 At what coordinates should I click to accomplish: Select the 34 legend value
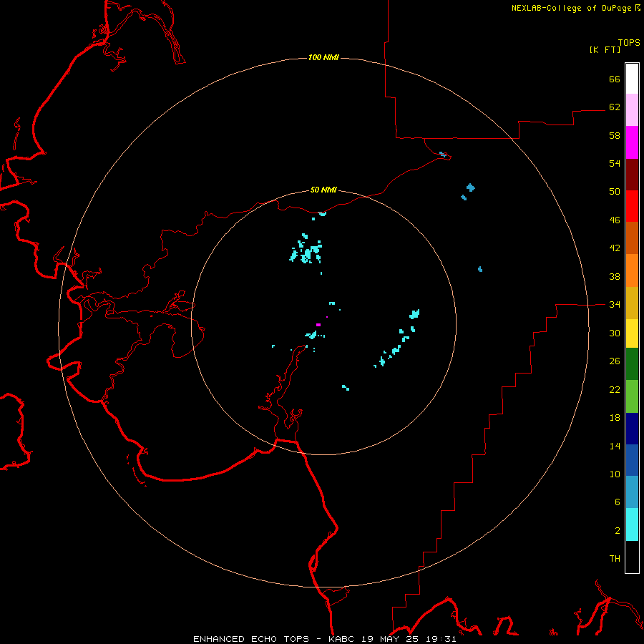[615, 305]
